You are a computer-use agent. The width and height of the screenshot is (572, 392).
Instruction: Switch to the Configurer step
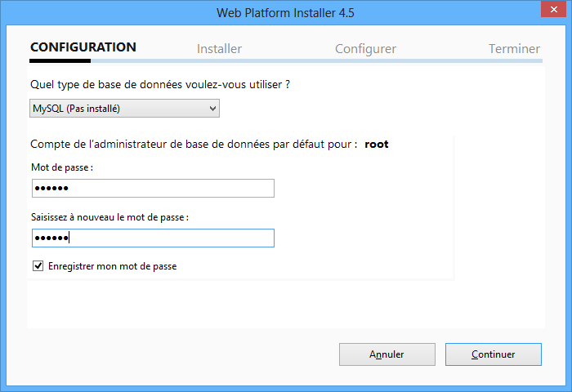pos(365,49)
